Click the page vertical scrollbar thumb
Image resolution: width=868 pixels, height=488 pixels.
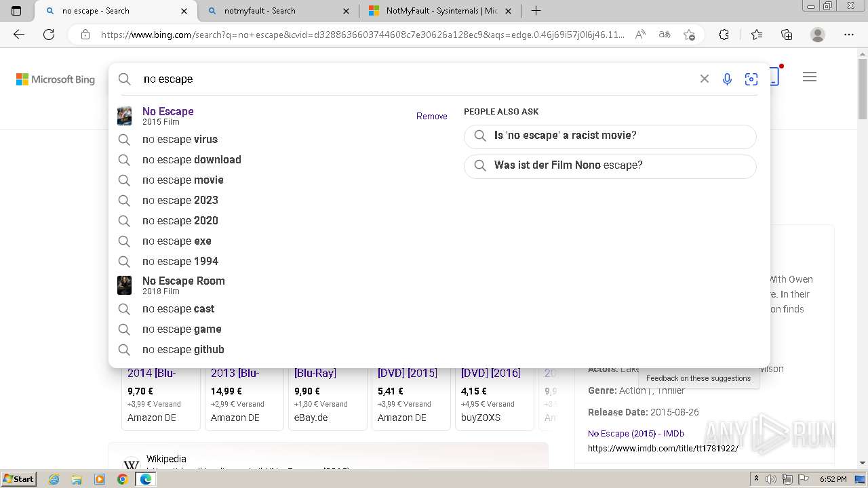tap(863, 89)
